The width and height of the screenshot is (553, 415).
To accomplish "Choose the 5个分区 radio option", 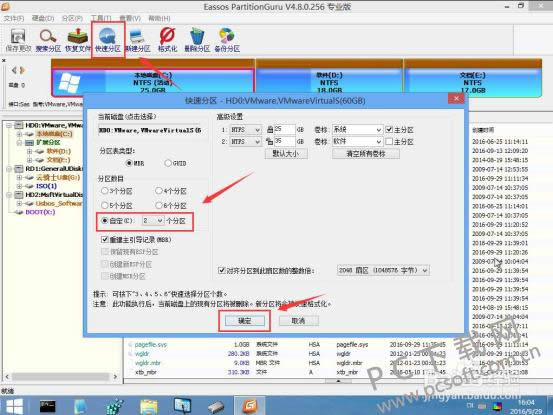I will (x=104, y=205).
